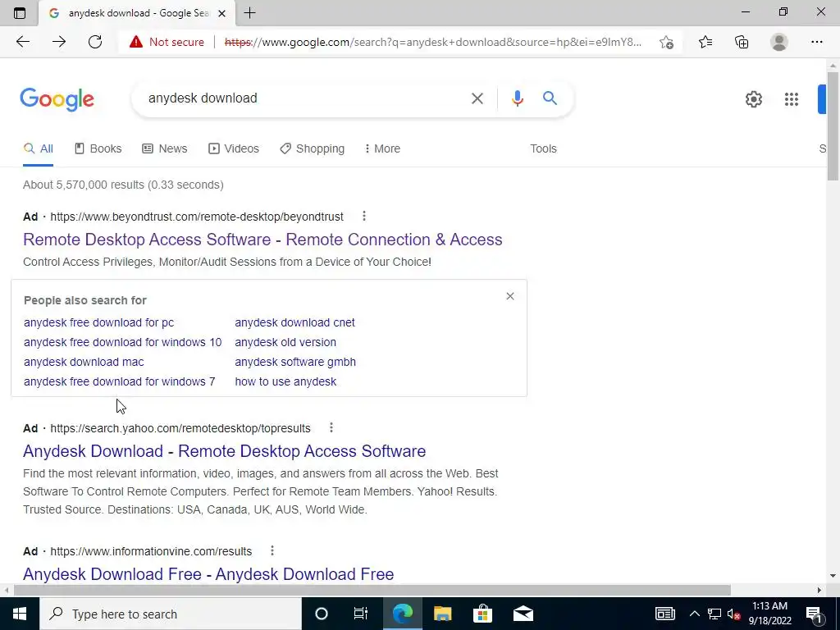The image size is (840, 630).
Task: Expand the More search filters menu
Action: (382, 148)
